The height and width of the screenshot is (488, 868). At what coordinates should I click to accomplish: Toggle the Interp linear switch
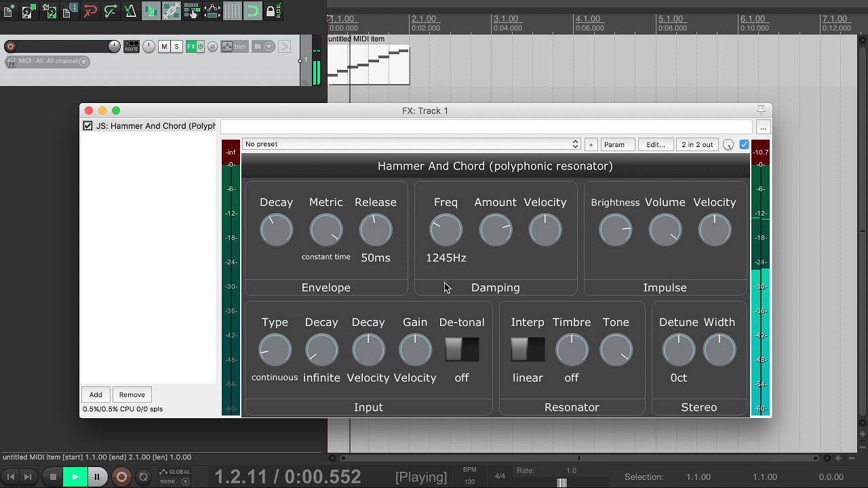(528, 350)
